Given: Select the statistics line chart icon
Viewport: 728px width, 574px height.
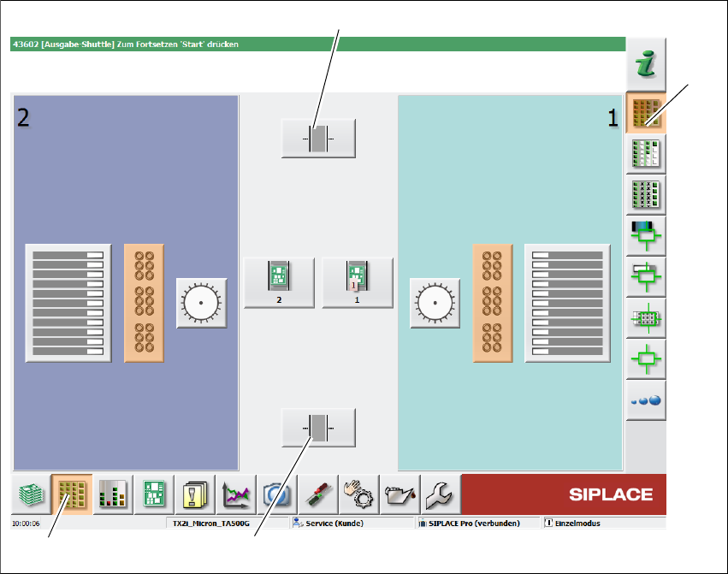Looking at the screenshot, I should click(x=236, y=494).
